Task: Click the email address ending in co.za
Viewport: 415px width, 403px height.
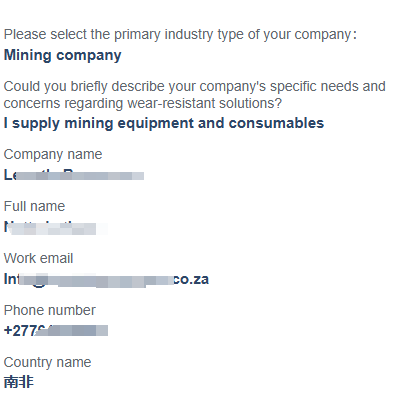Action: pyautogui.click(x=106, y=279)
